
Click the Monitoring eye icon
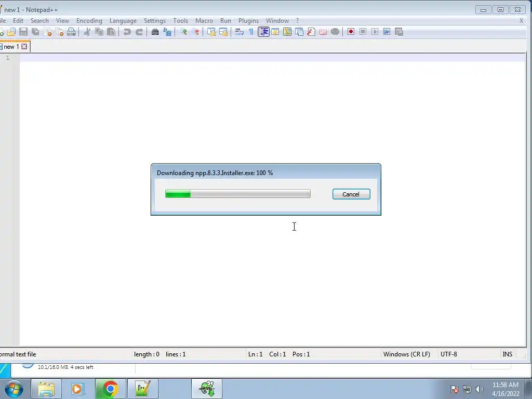(335, 32)
